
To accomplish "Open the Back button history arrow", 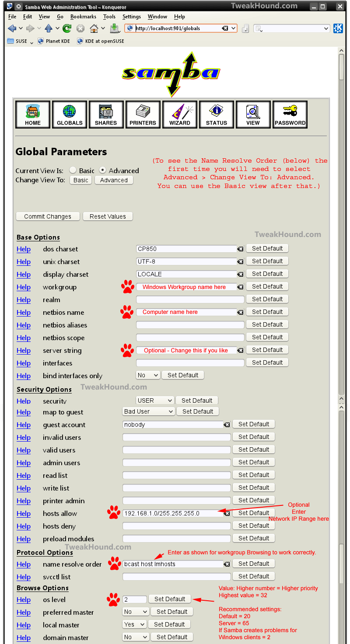I will 21,28.
